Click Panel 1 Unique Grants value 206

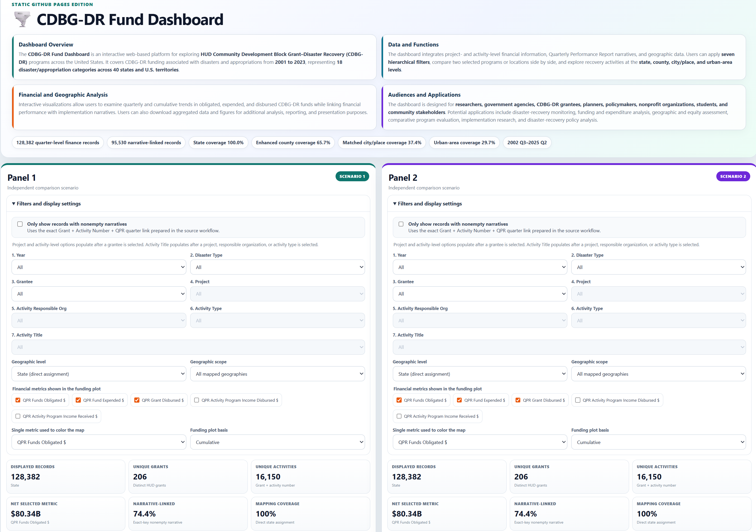point(140,477)
